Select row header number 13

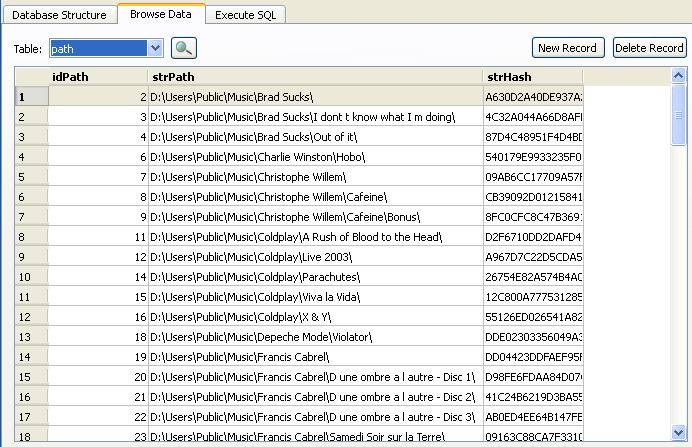[x=31, y=337]
